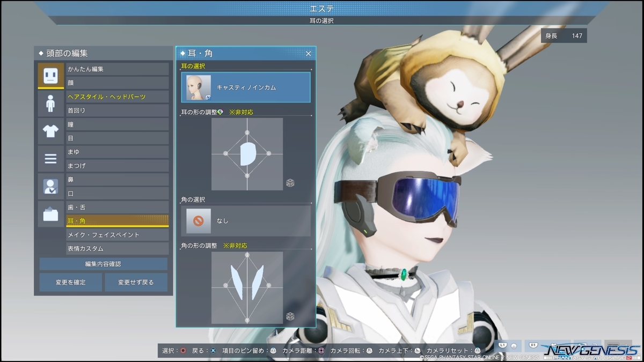The image size is (644, 362).
Task: Open the 瞳 menu item
Action: (x=118, y=124)
